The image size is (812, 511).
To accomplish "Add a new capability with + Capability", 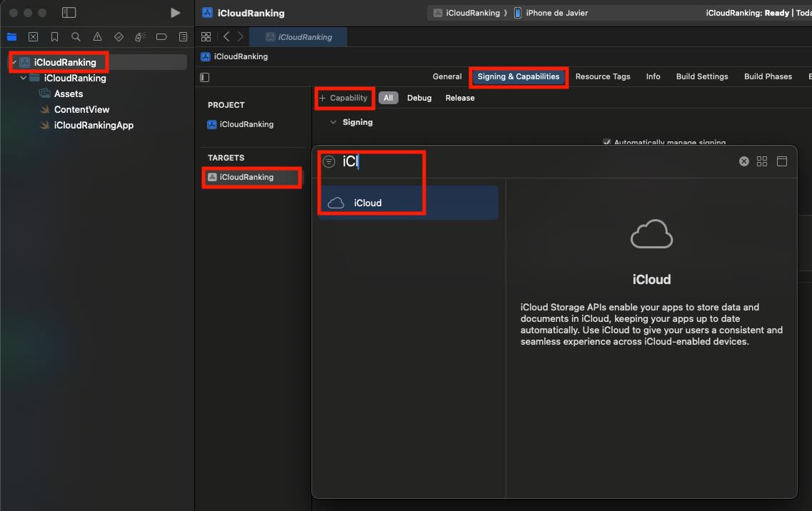I will pyautogui.click(x=344, y=98).
